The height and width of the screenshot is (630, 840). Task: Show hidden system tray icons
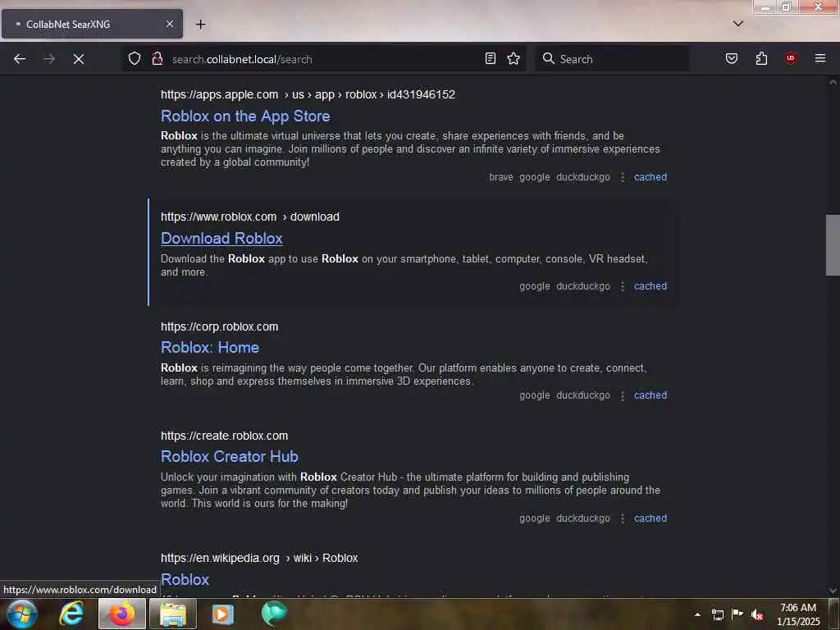click(x=697, y=614)
